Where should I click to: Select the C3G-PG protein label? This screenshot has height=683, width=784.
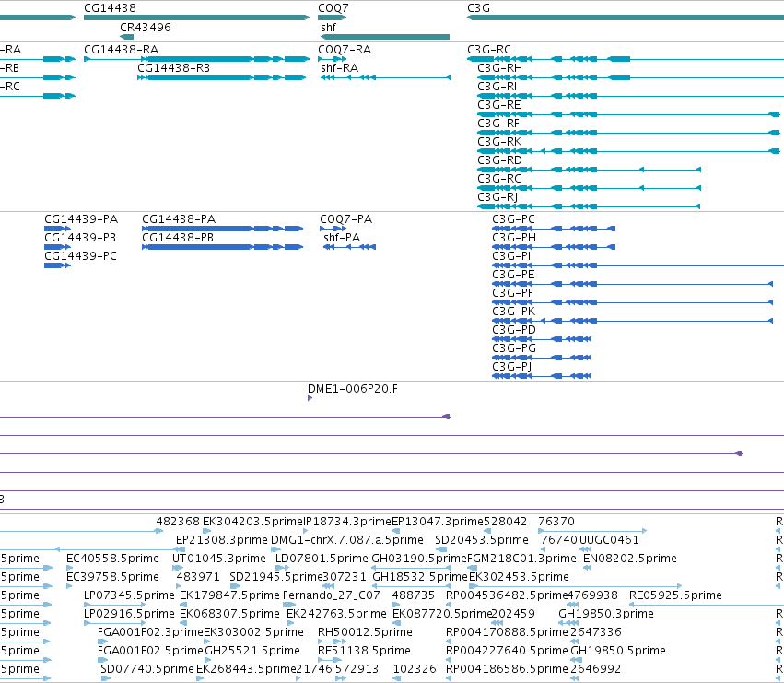pyautogui.click(x=514, y=348)
